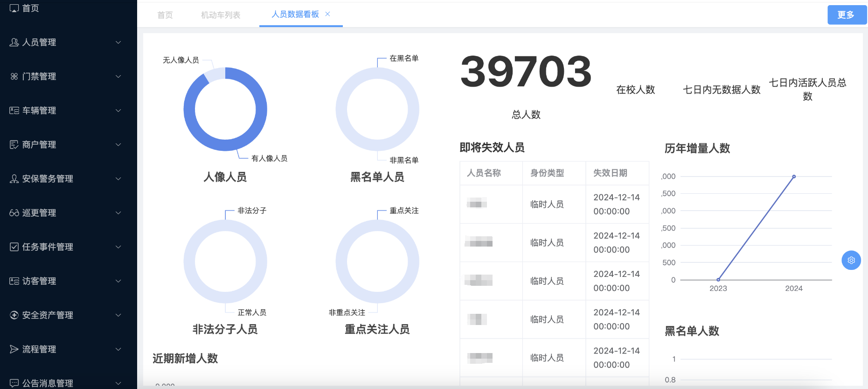Open 人员管理 sidebar menu
Screen dimensions: 868x389
(x=69, y=42)
